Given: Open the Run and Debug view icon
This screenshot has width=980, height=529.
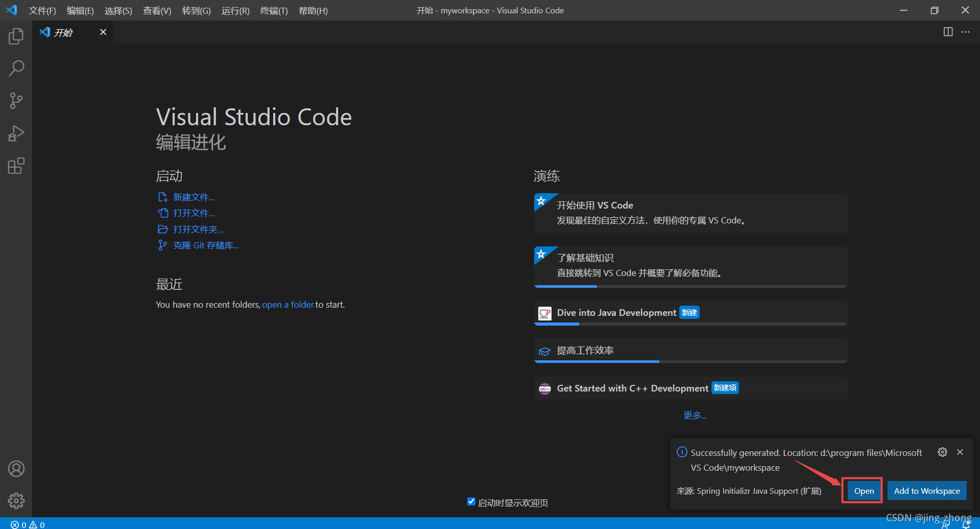Looking at the screenshot, I should [x=16, y=133].
